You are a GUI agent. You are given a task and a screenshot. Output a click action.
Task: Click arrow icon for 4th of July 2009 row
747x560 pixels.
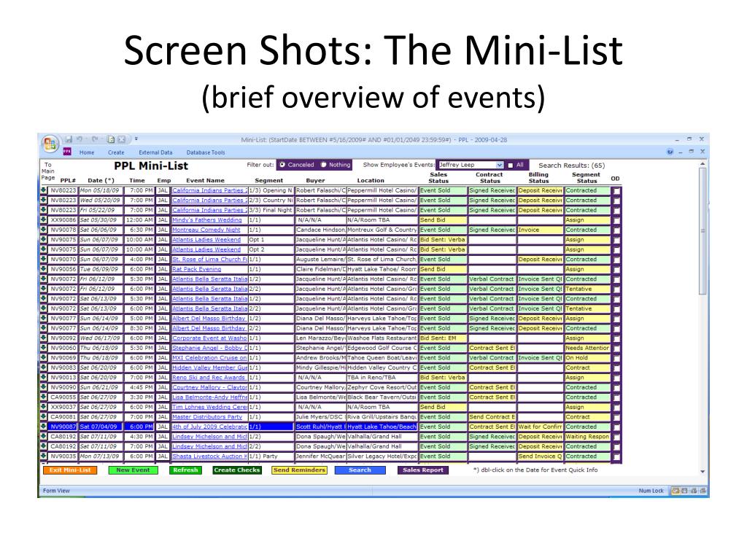tap(43, 427)
